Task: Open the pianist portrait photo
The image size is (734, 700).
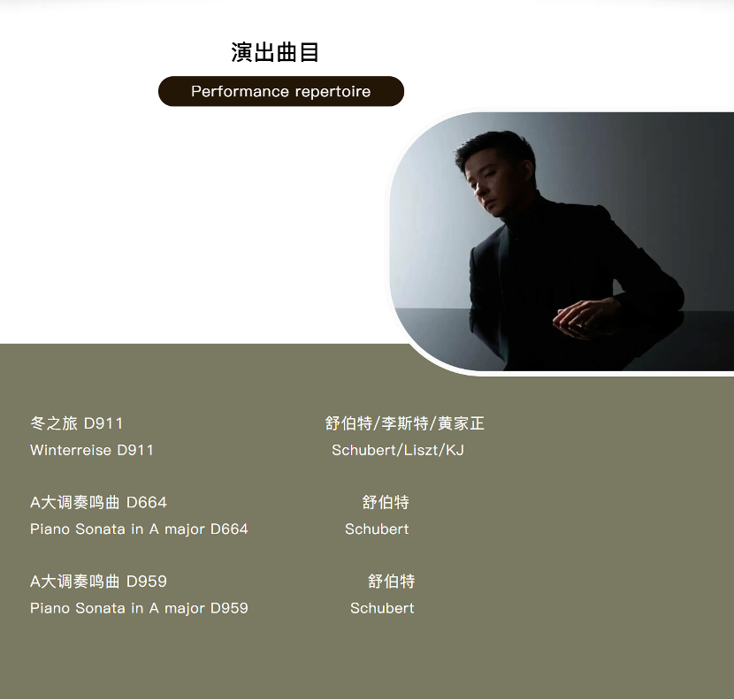Action: [562, 241]
